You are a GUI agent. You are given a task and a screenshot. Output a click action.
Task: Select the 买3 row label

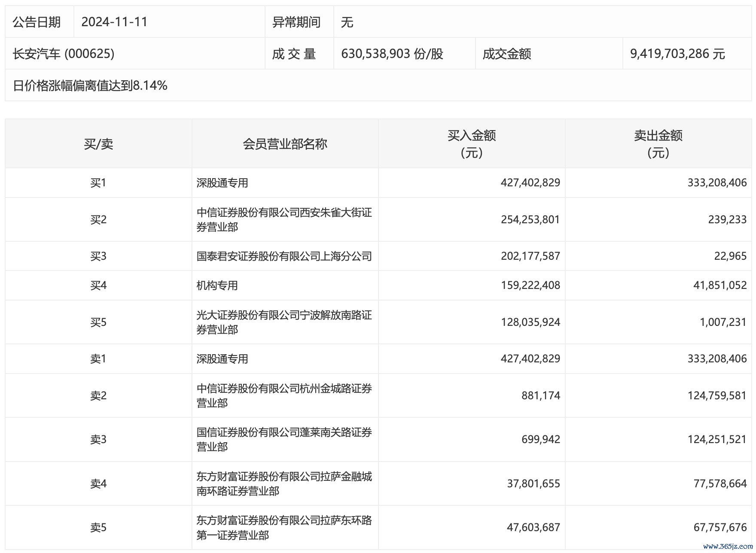98,256
